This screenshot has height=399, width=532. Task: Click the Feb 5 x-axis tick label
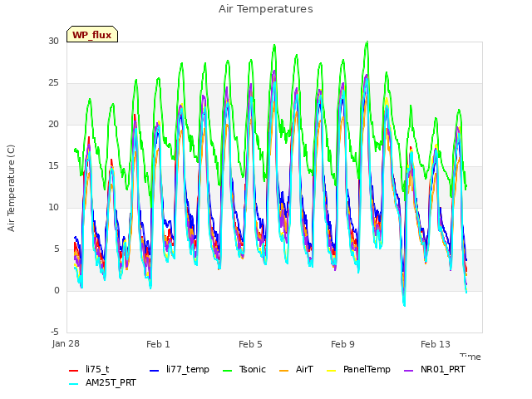[x=250, y=344]
